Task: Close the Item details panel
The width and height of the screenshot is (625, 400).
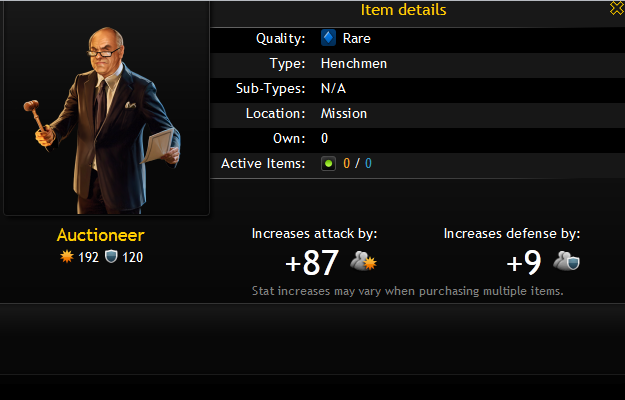Action: (617, 8)
